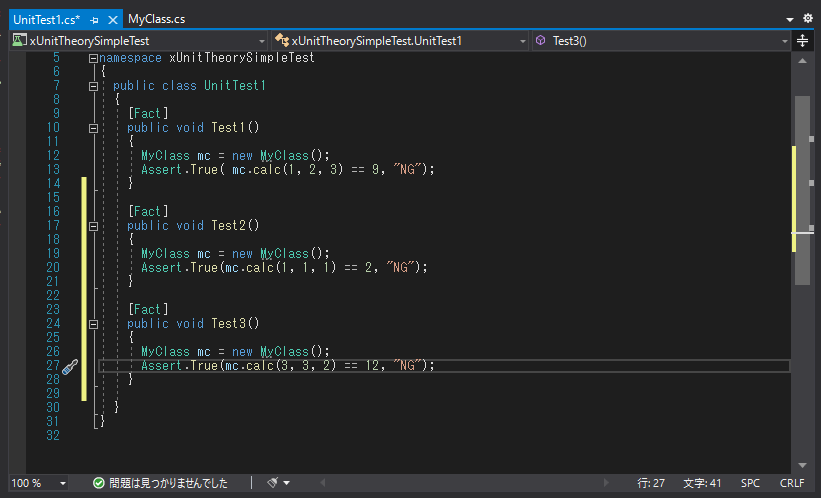Click the UnitTest1 class name in code
This screenshot has width=821, height=498.
point(235,85)
